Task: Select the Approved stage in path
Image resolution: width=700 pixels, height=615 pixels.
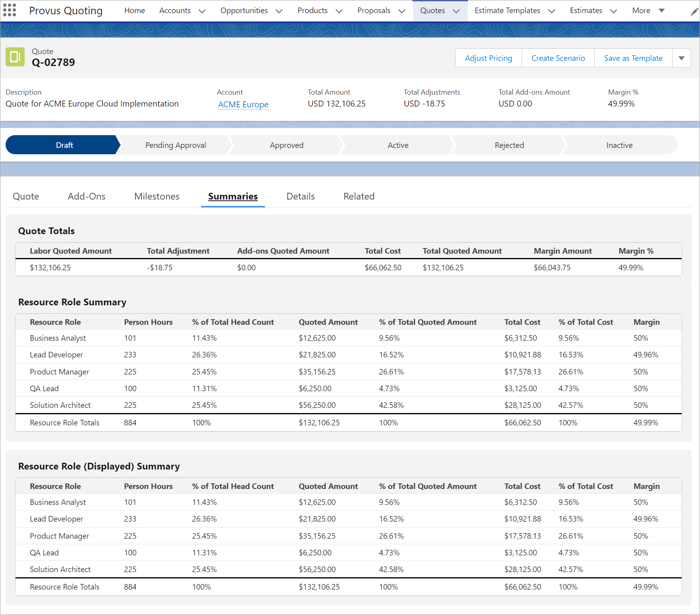Action: point(286,145)
